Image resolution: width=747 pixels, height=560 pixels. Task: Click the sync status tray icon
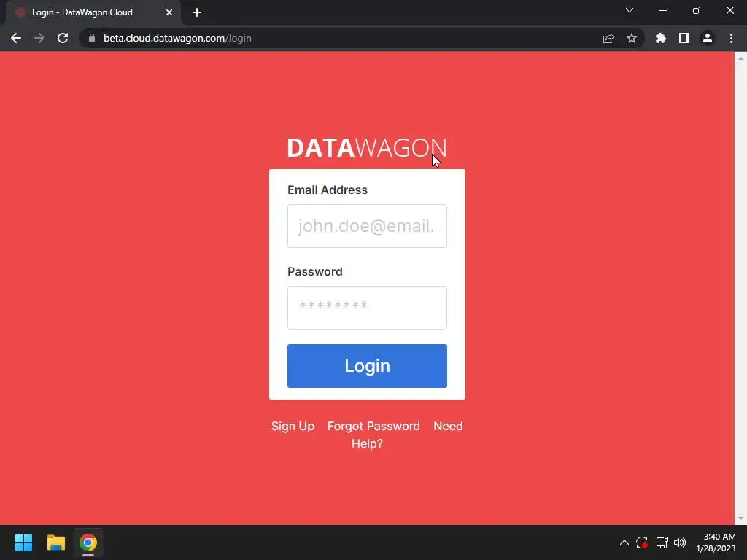coord(642,542)
